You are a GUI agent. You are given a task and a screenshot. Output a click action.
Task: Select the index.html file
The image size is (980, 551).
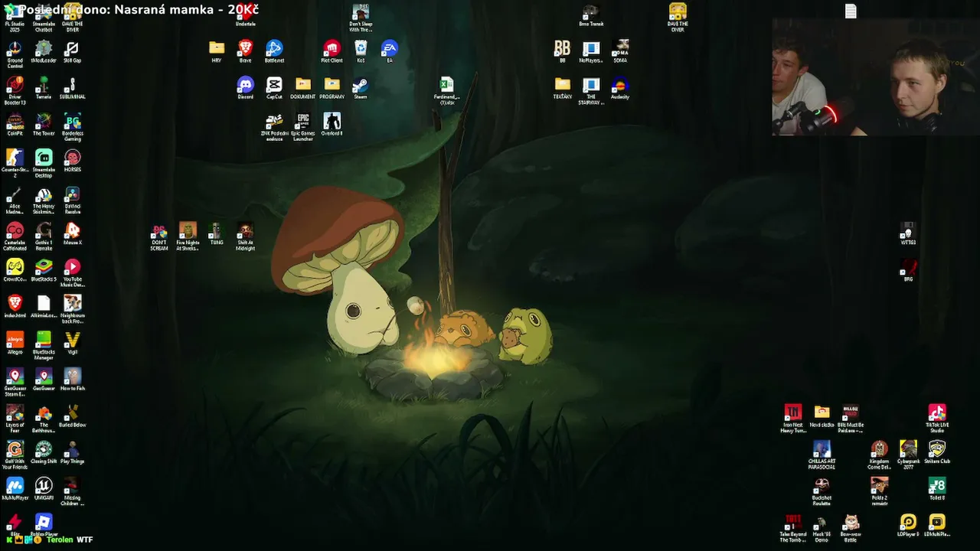(15, 308)
